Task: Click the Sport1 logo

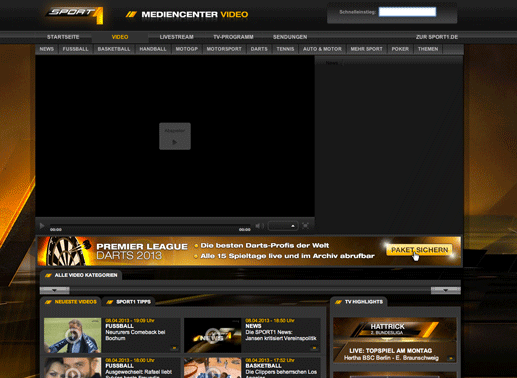Action: (75, 16)
